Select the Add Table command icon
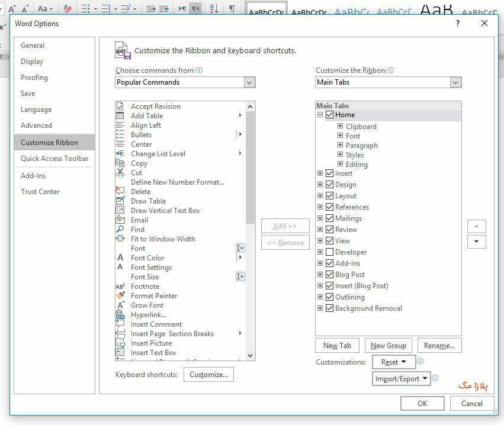 tap(120, 115)
